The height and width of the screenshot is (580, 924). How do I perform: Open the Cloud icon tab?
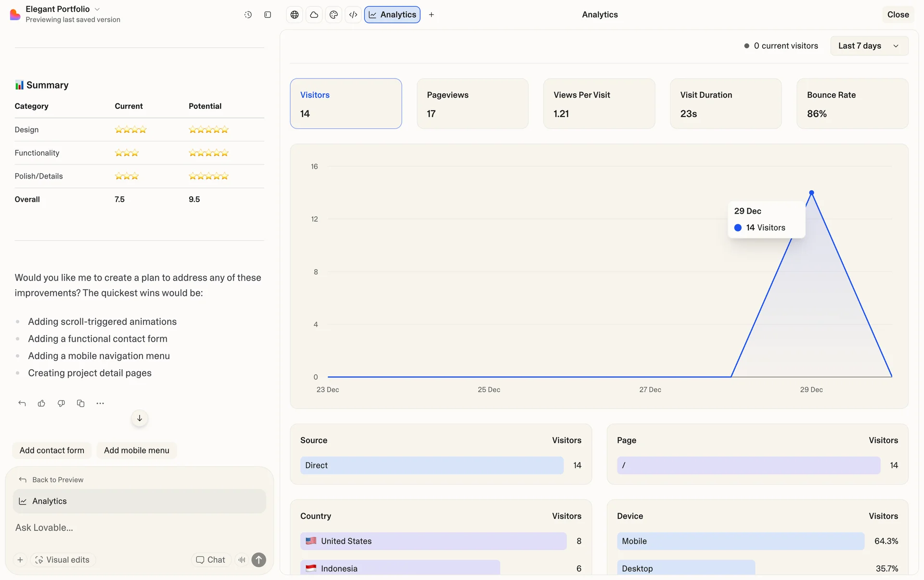click(314, 15)
